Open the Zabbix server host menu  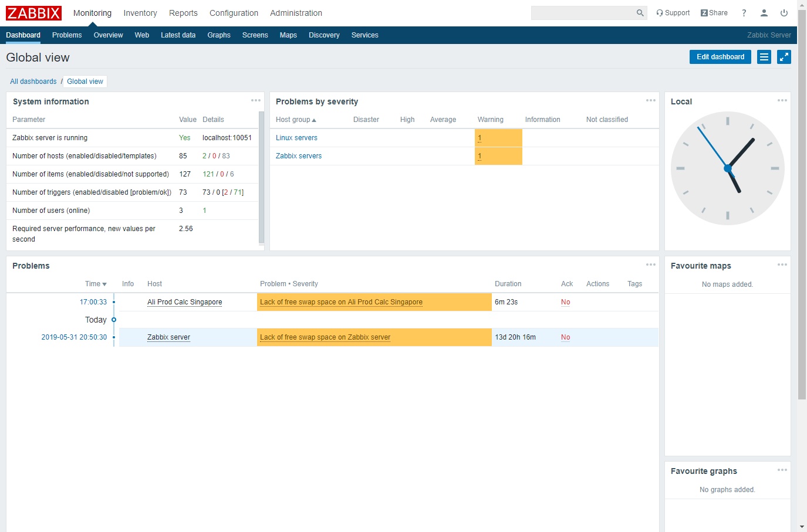tap(168, 337)
